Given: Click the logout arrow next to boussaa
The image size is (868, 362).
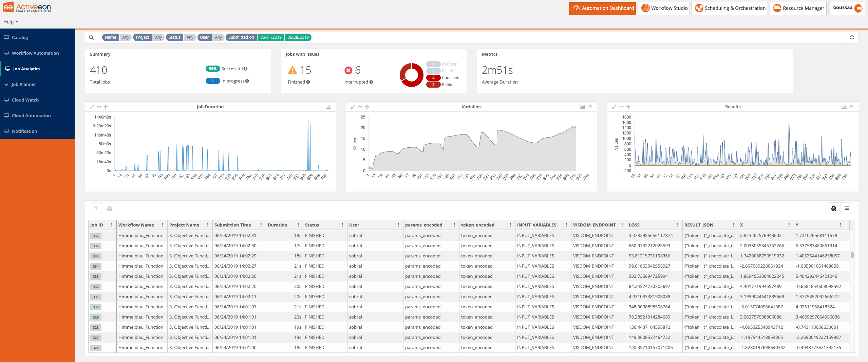Looking at the screenshot, I should pos(858,8).
